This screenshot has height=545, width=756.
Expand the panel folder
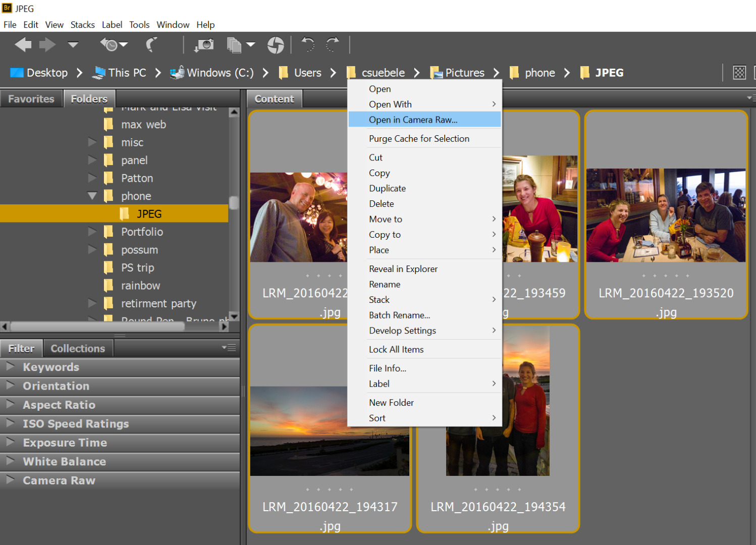[x=92, y=160]
